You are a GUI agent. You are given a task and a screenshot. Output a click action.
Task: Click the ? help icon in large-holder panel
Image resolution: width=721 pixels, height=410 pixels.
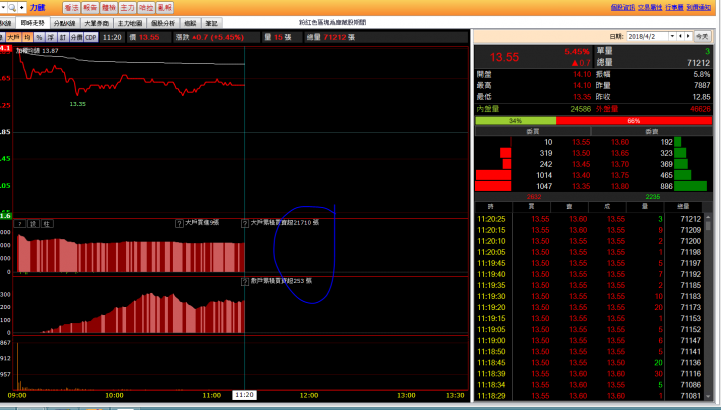click(20, 224)
